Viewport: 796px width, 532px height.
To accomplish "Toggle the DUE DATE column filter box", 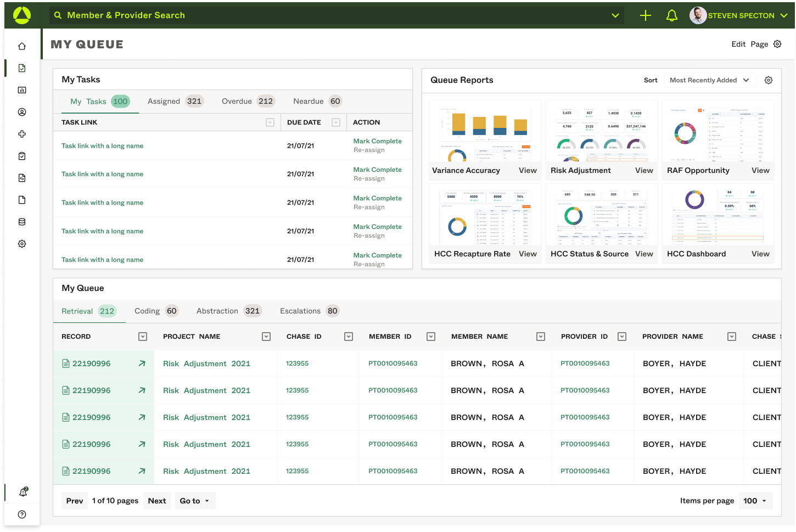I will [x=336, y=122].
